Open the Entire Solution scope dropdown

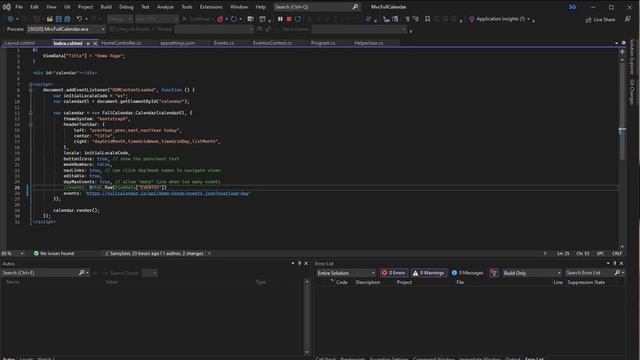[346, 273]
